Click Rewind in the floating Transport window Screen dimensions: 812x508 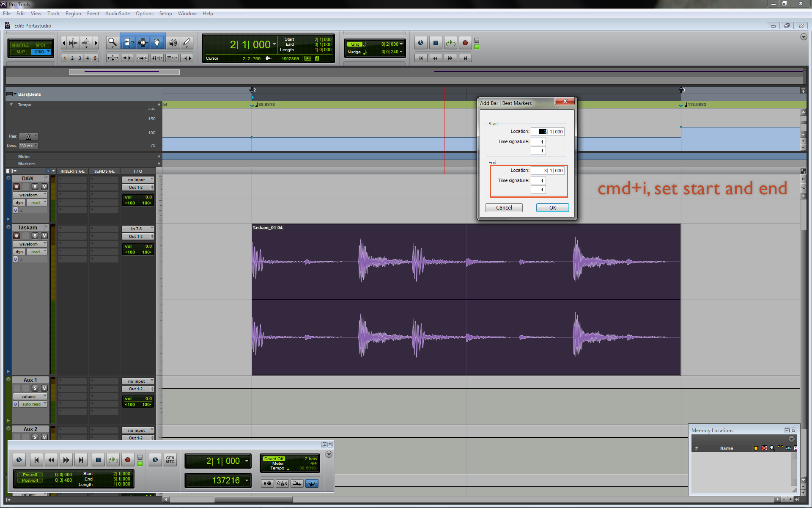(x=51, y=460)
